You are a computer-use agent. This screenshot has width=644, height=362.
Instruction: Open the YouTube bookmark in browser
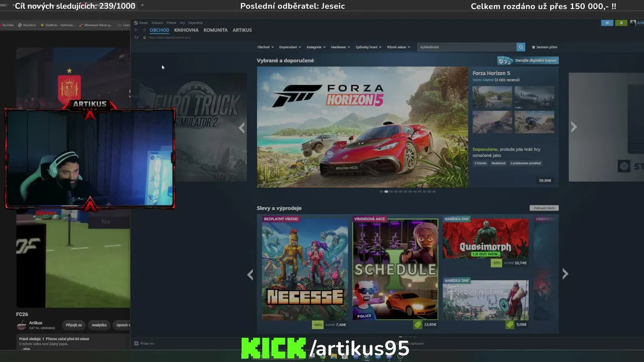tap(8, 25)
